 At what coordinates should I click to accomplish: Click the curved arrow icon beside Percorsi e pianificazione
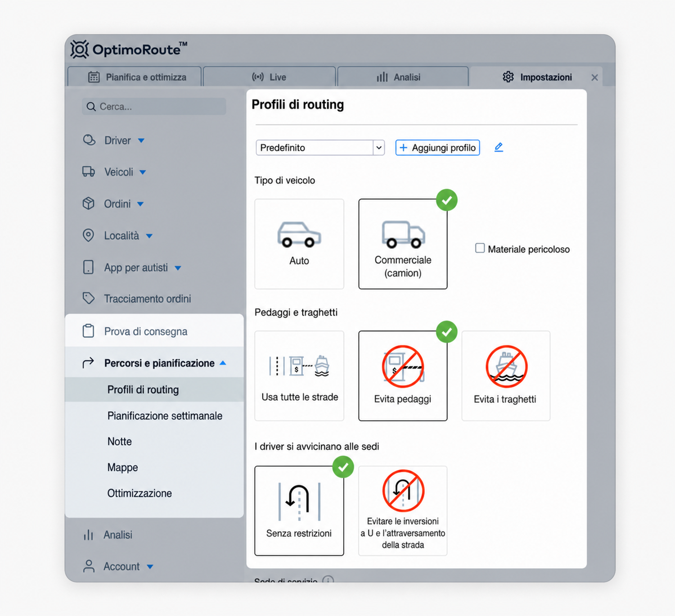pos(88,362)
